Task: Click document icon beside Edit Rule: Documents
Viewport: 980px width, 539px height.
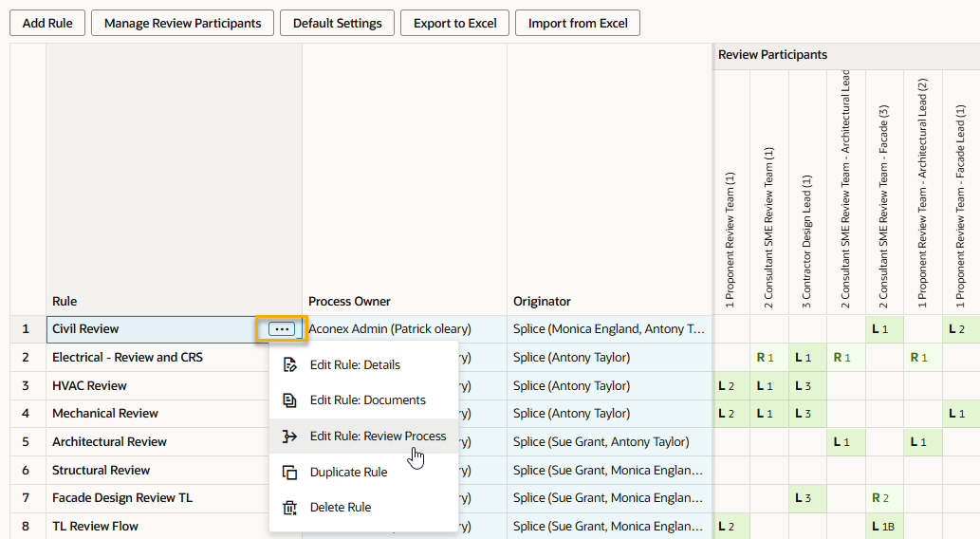Action: [290, 400]
